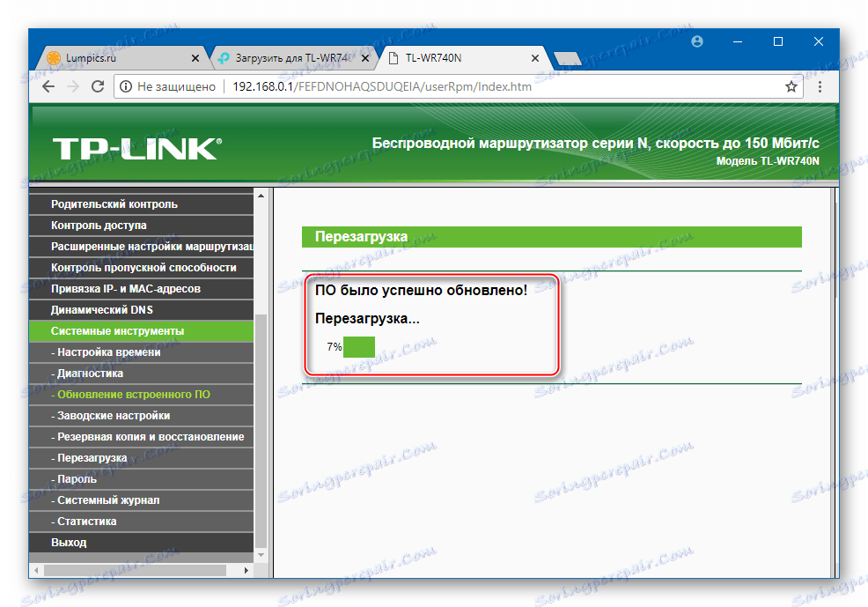Open the Chrome user profile icon
The height and width of the screenshot is (607, 868).
(697, 41)
